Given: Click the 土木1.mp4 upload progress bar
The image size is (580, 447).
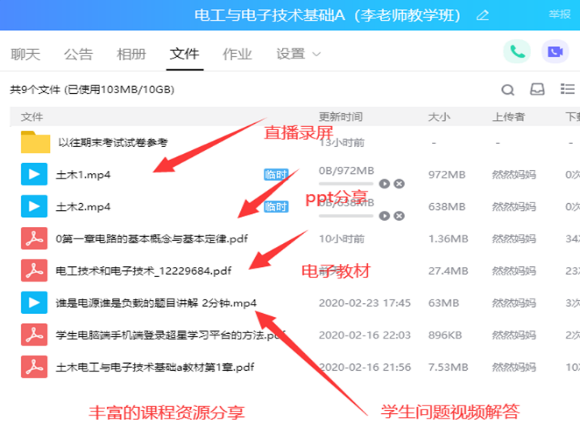Looking at the screenshot, I should [x=346, y=184].
